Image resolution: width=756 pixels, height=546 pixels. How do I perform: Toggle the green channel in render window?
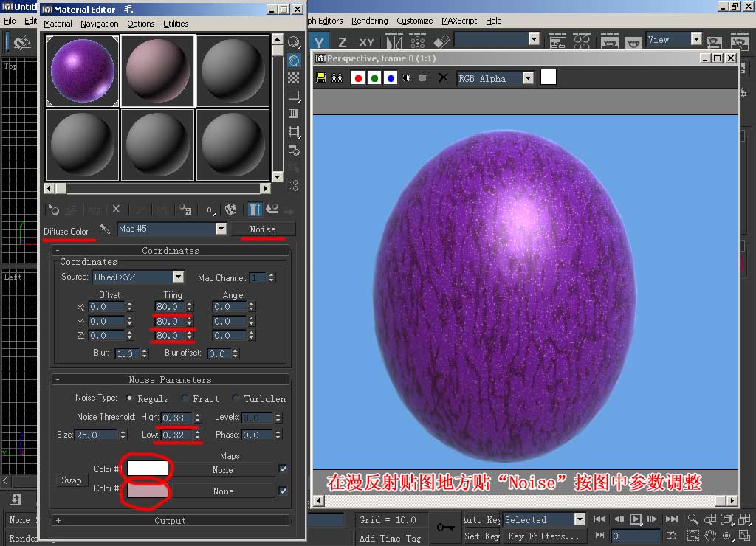pos(374,78)
